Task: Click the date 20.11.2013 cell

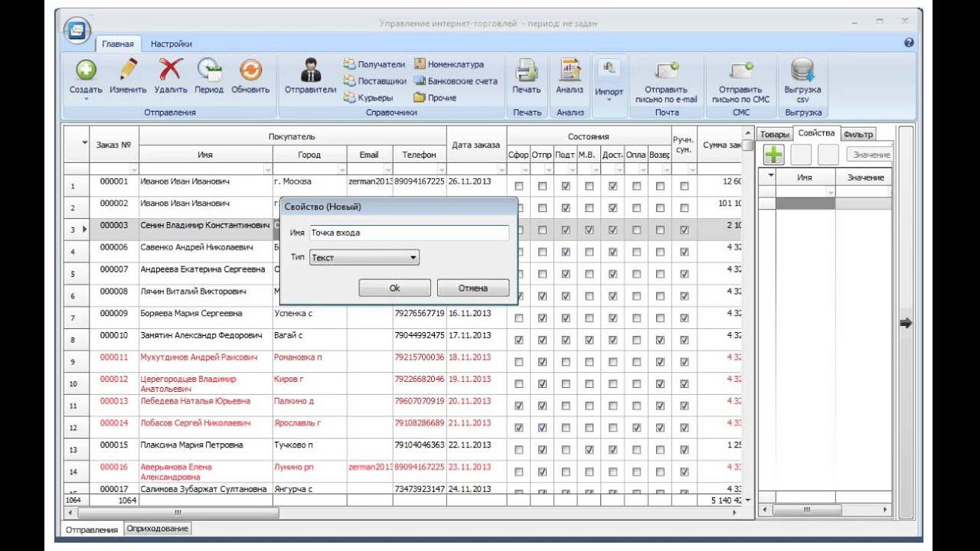Action: pos(469,401)
